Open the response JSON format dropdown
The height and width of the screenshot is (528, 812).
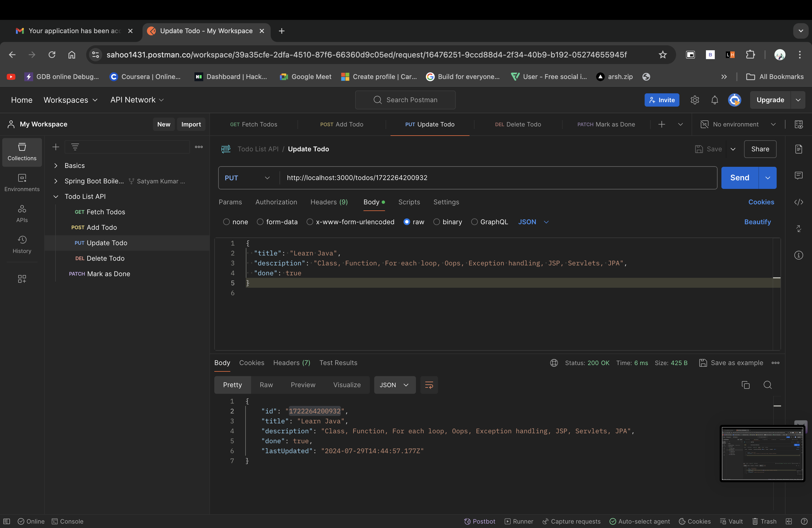pyautogui.click(x=394, y=385)
